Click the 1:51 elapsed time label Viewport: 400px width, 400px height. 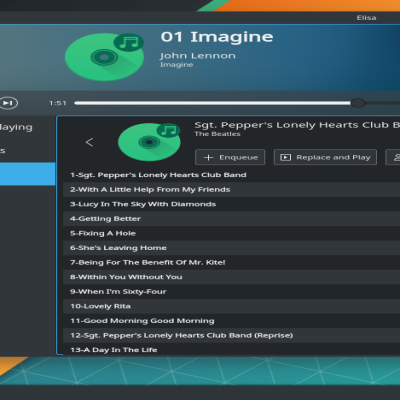point(58,103)
